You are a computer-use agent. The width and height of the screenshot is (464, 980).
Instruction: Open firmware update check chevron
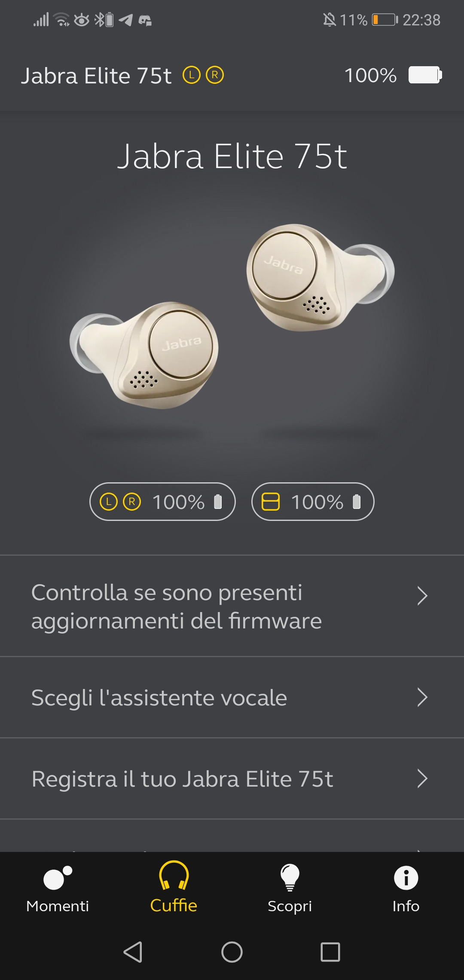pos(422,596)
